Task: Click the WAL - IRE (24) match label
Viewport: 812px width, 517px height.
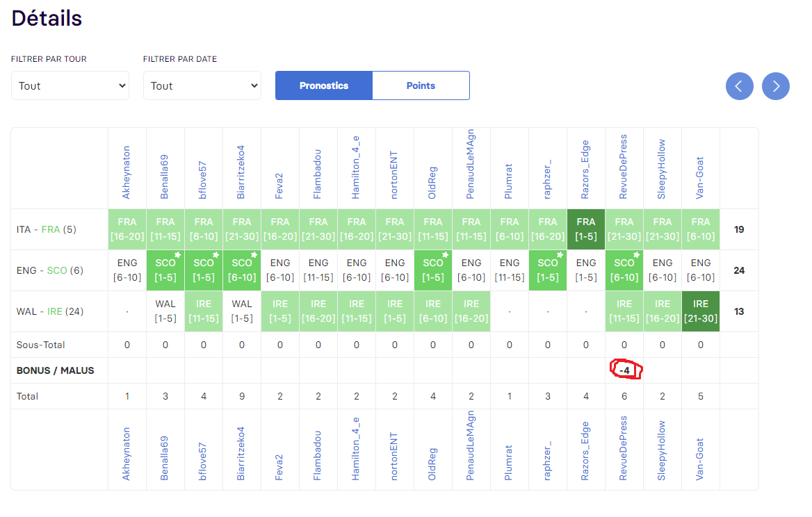Action: click(x=50, y=311)
